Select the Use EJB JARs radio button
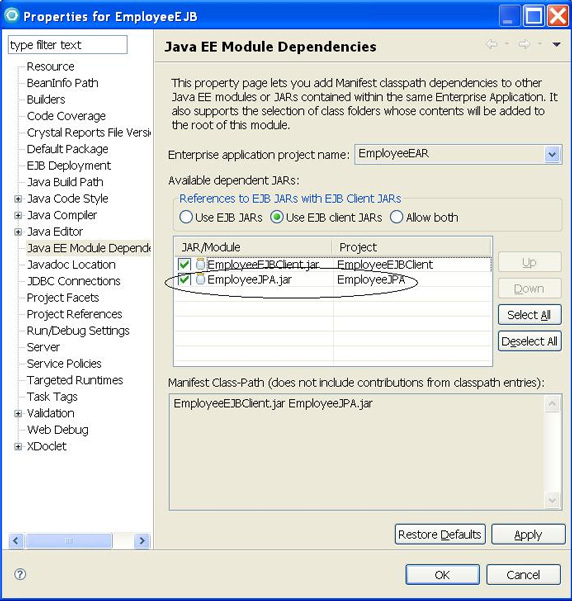The height and width of the screenshot is (601, 572). pyautogui.click(x=186, y=217)
